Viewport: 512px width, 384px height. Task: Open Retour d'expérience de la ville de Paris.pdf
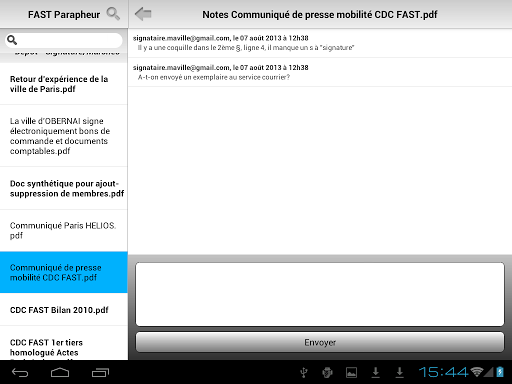64,84
